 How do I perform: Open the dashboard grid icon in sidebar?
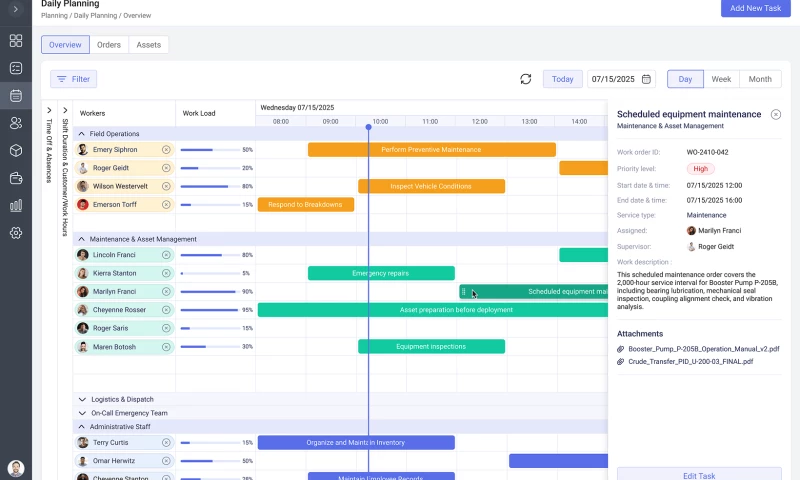[16, 40]
